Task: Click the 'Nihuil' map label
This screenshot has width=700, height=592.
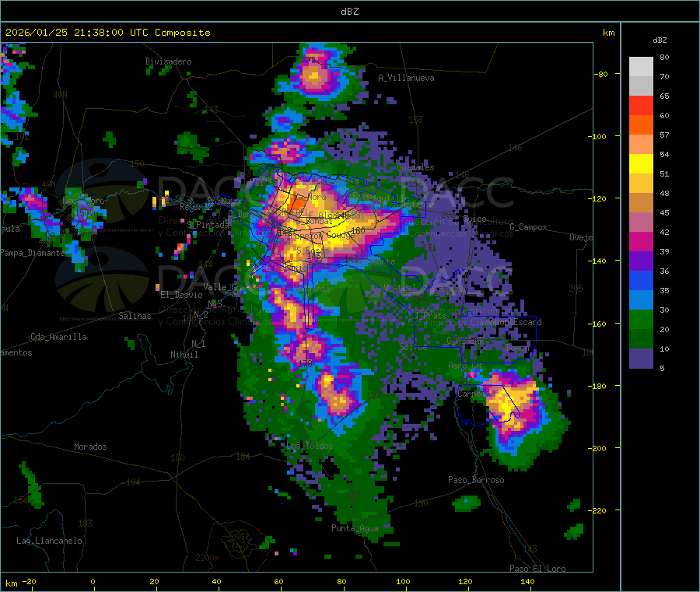Action: (184, 355)
